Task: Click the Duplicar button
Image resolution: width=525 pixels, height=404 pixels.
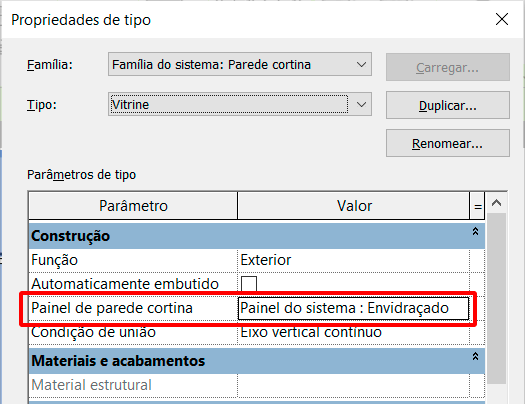Action: 448,105
